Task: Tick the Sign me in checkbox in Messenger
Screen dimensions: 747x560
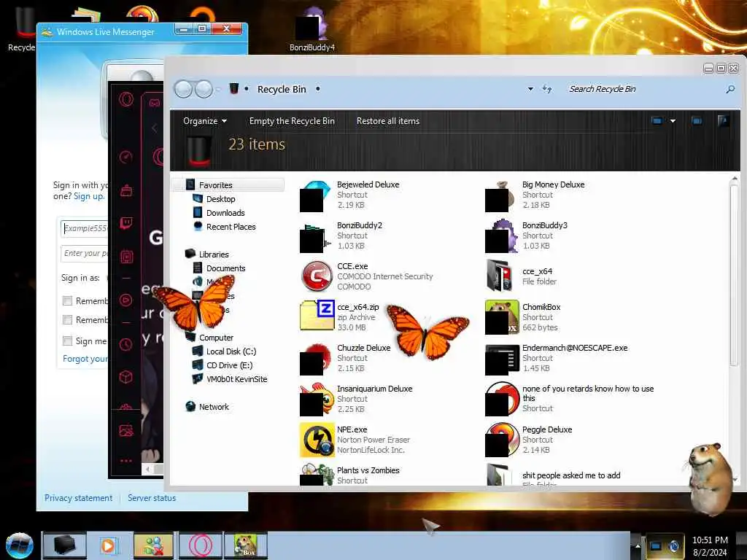Action: click(x=67, y=341)
